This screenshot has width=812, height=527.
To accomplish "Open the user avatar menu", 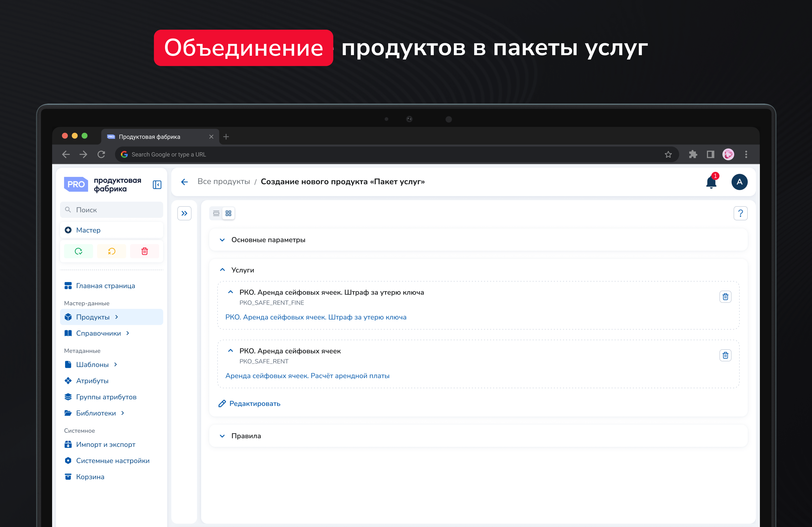I will (739, 182).
